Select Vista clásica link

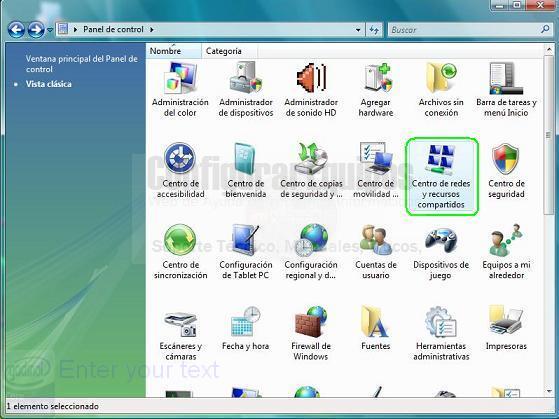pos(48,84)
